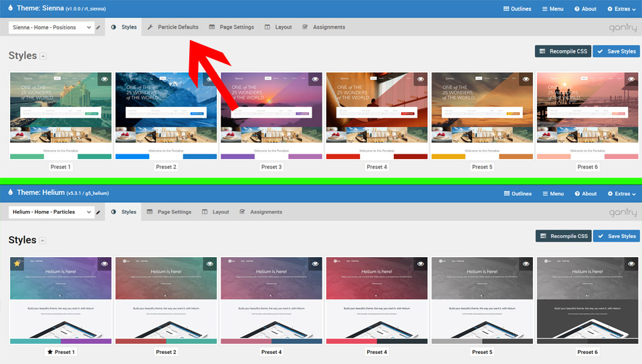Select the Helium Preset 5 label

(482, 352)
